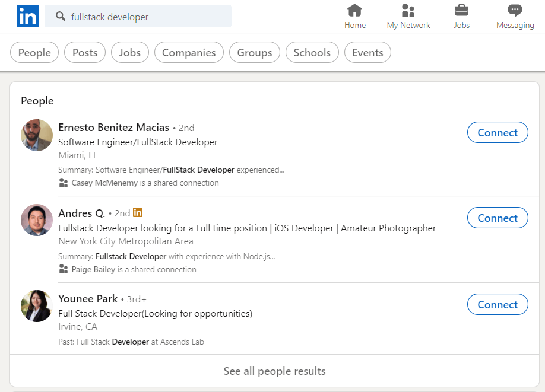Switch to the Jobs filter tab

pyautogui.click(x=130, y=53)
